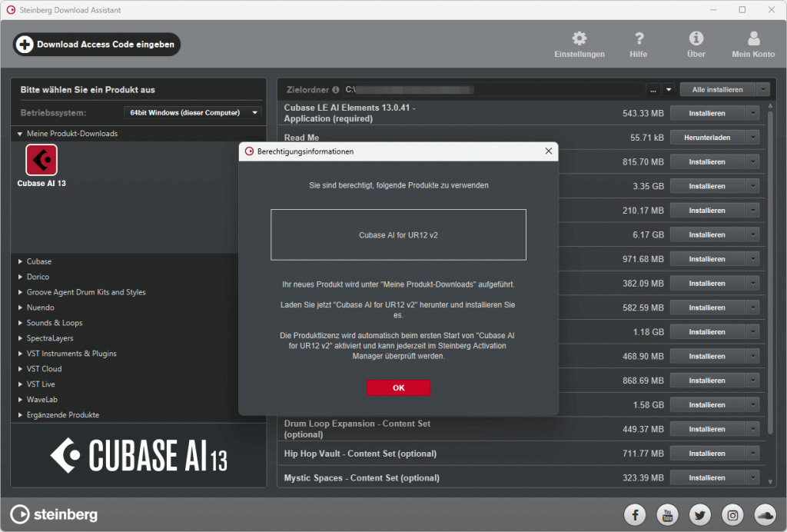The width and height of the screenshot is (787, 532).
Task: Open dropdown beside Cubase Application Installieren
Action: [x=753, y=114]
